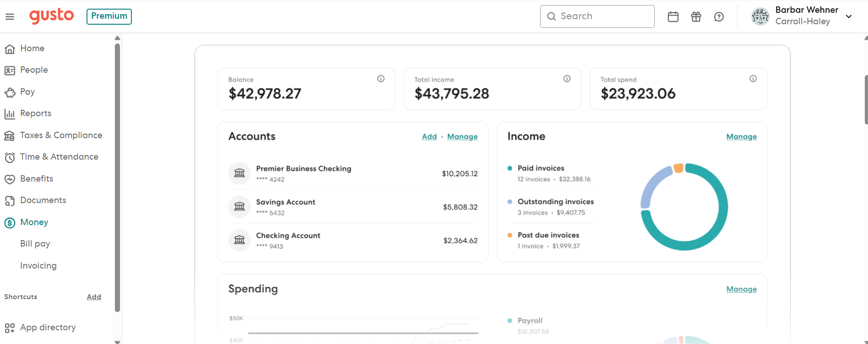Open the hamburger navigation menu
This screenshot has height=344, width=868.
point(10,17)
